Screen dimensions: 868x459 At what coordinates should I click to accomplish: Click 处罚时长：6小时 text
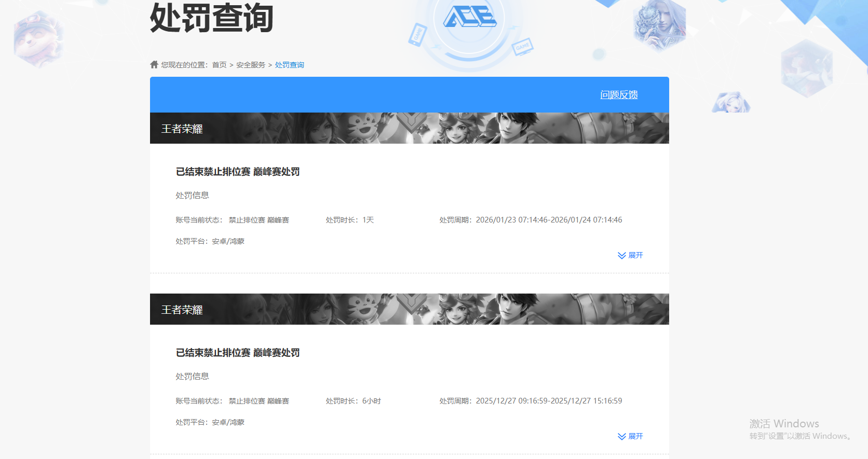[x=354, y=401]
